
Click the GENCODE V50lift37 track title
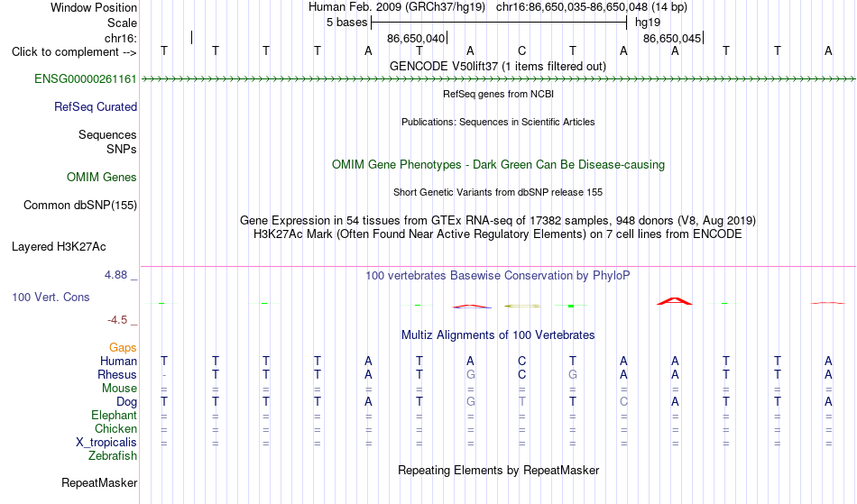pos(498,67)
